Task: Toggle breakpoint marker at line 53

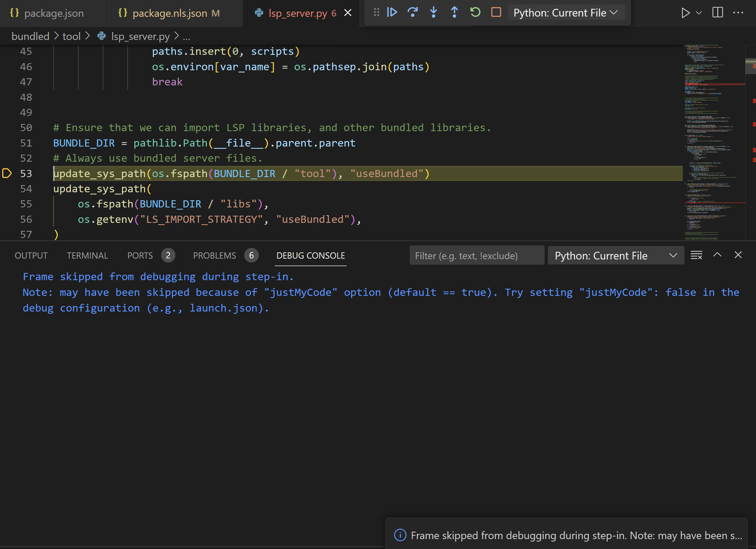Action: tap(7, 174)
